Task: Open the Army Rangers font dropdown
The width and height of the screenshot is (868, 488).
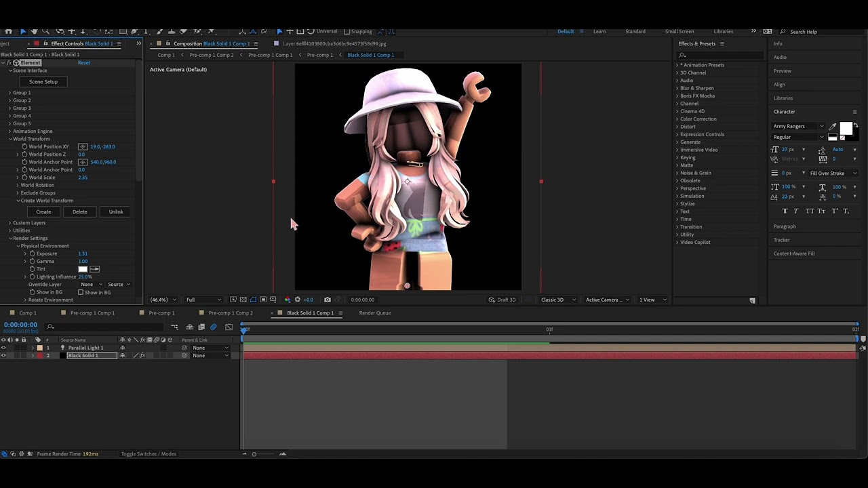Action: point(799,126)
